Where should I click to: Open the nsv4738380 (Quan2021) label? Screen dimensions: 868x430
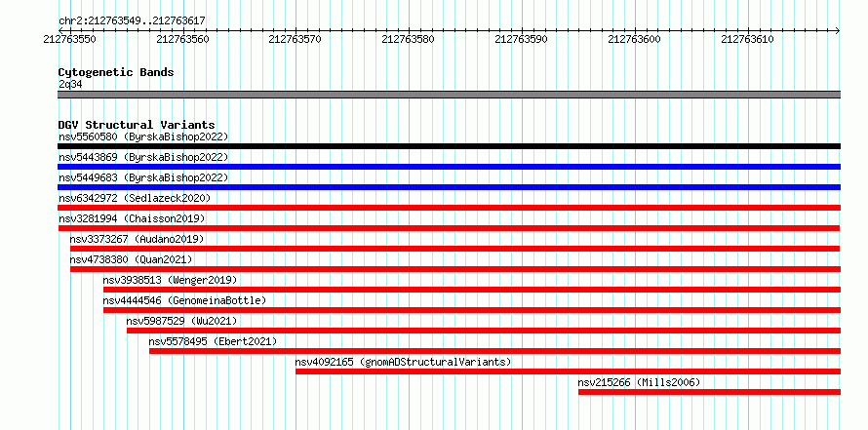(132, 259)
